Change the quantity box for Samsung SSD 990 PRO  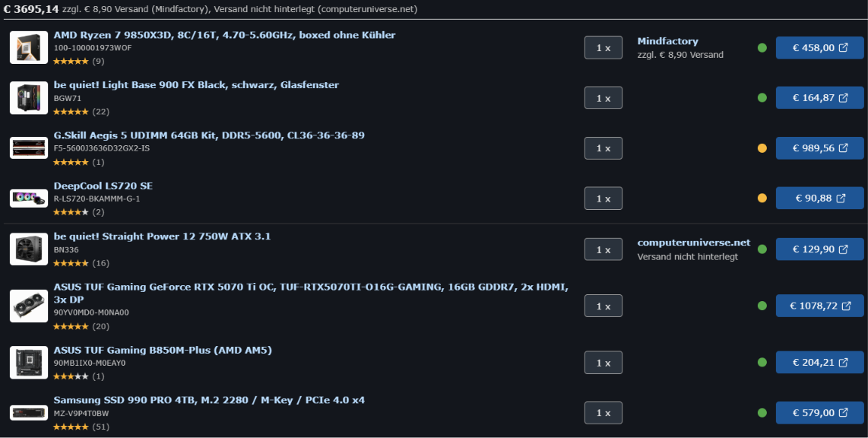[x=603, y=413]
